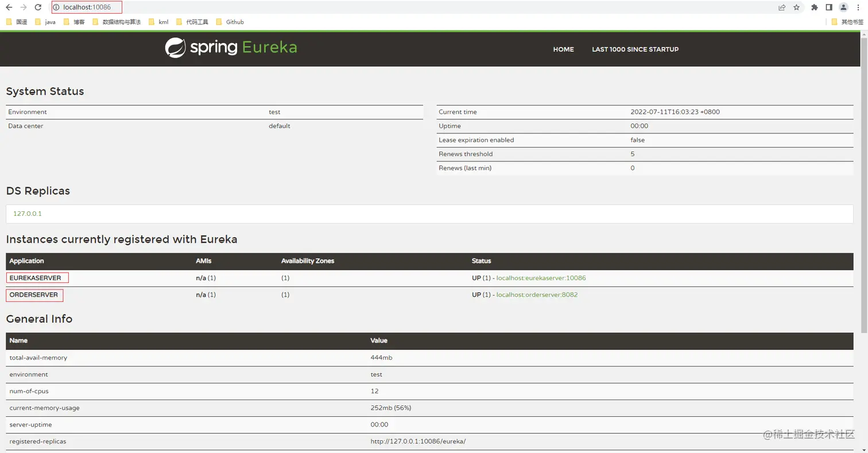
Task: View site information icon in address bar
Action: [56, 7]
